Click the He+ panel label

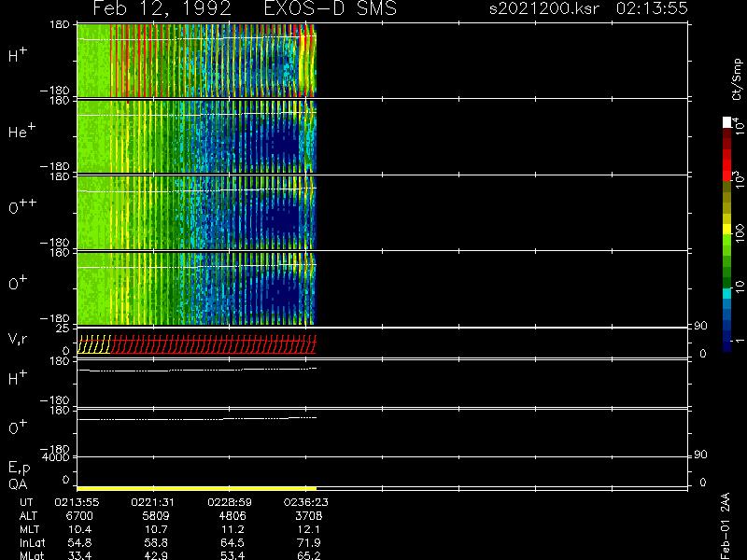click(21, 130)
